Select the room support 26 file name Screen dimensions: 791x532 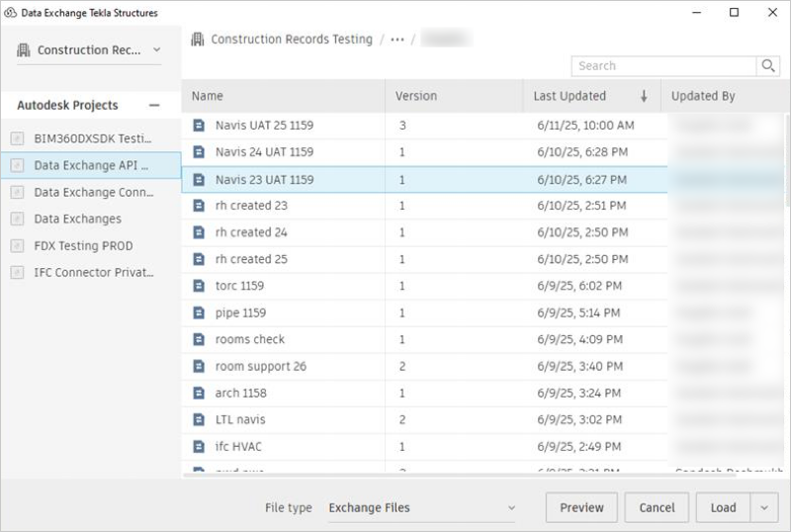pos(261,366)
